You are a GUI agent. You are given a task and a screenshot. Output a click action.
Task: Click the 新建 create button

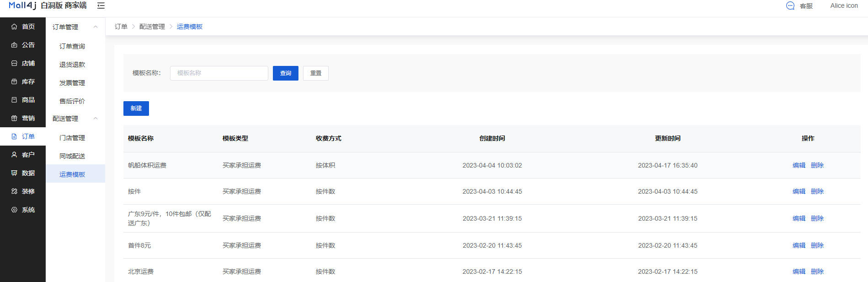tap(136, 108)
